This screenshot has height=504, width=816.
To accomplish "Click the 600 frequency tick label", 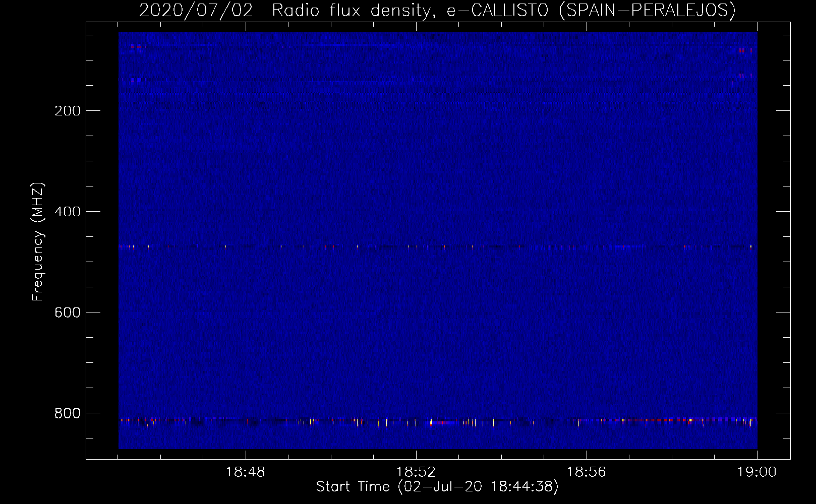I will click(68, 312).
